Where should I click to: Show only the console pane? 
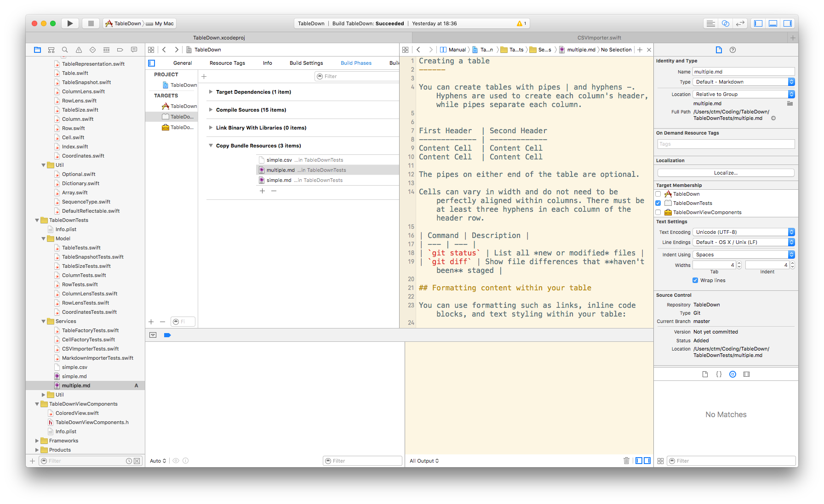[x=647, y=460]
